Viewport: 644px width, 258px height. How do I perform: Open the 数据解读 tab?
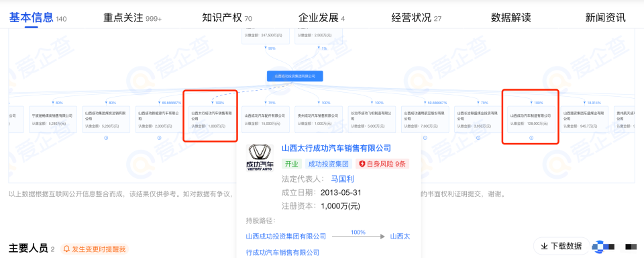pos(511,17)
